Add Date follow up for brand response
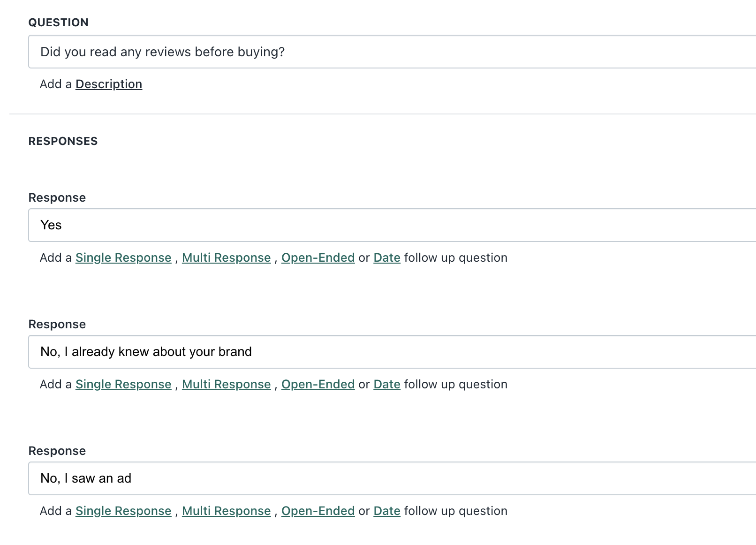 coord(386,385)
